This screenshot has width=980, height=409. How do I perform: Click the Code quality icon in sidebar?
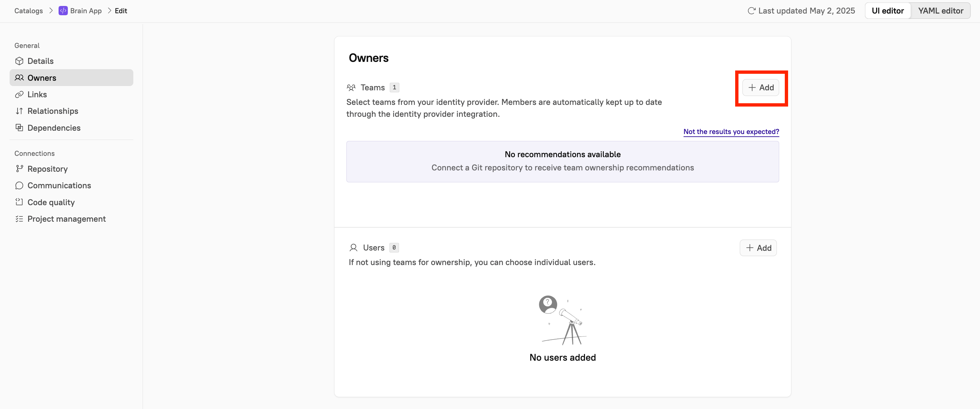(20, 202)
